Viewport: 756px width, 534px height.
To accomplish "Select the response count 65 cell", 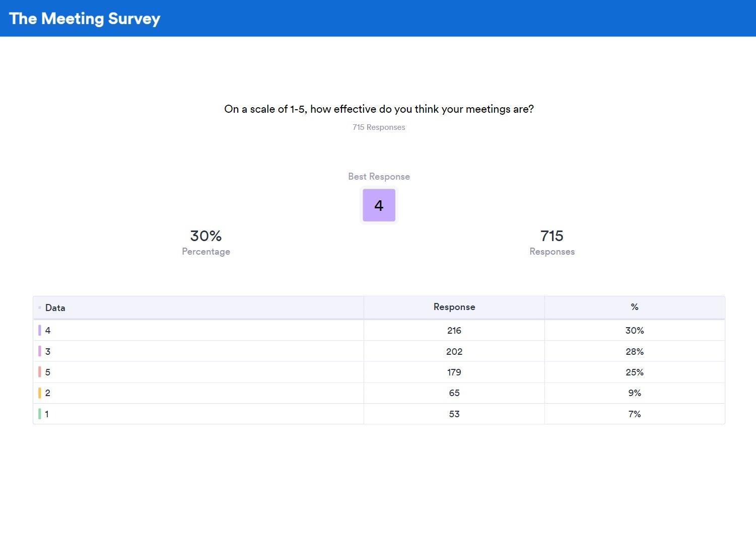I will click(454, 393).
